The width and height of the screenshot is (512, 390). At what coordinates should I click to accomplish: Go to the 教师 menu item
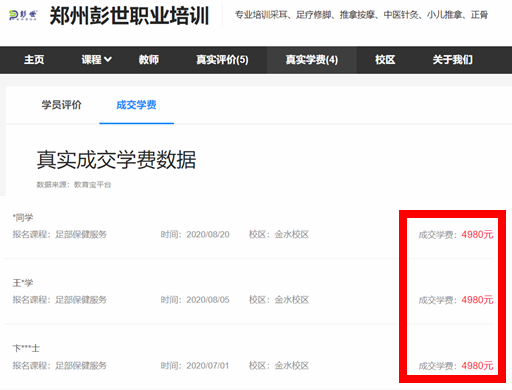[x=149, y=60]
